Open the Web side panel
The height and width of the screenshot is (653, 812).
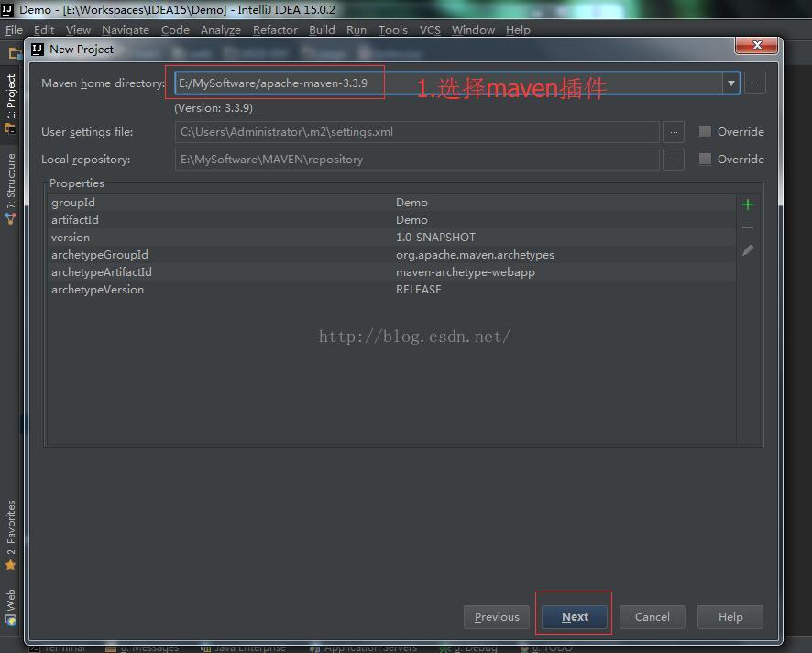click(x=10, y=607)
